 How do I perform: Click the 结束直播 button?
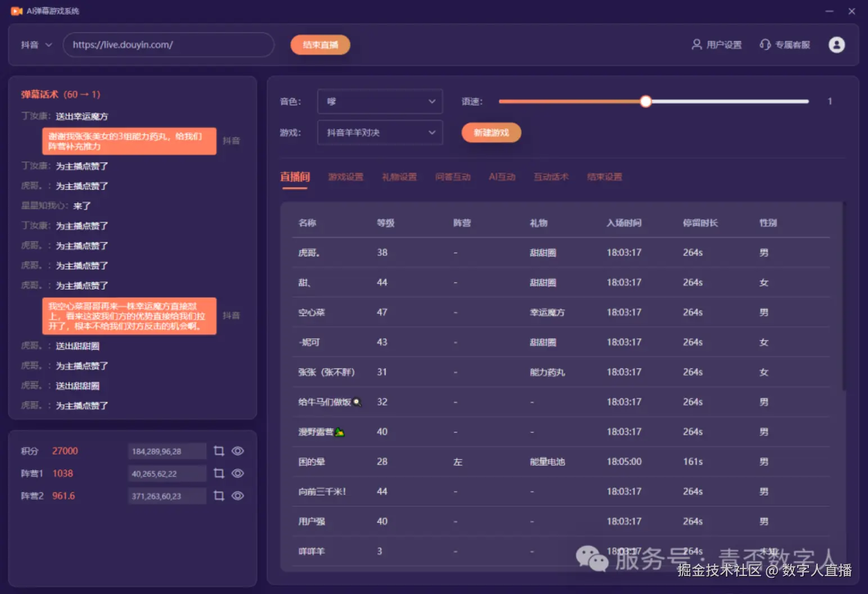(x=320, y=44)
